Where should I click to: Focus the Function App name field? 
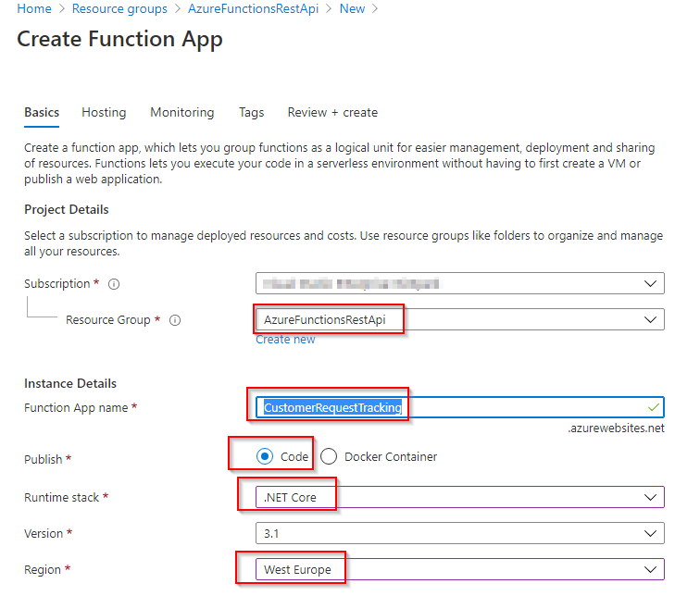click(460, 407)
